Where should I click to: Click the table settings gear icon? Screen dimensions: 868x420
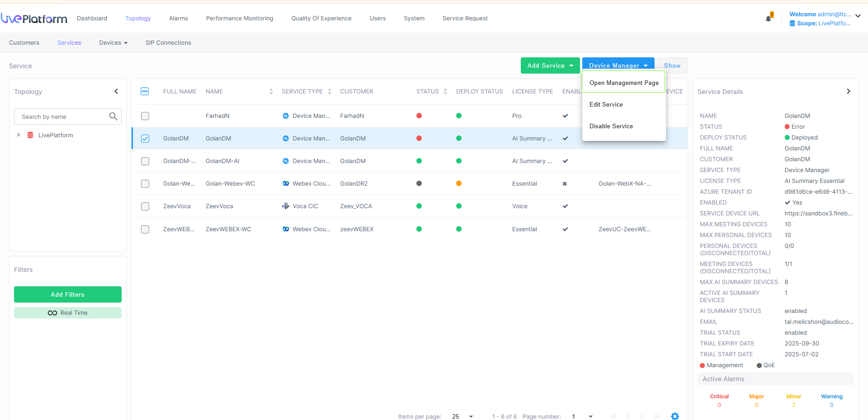point(675,416)
